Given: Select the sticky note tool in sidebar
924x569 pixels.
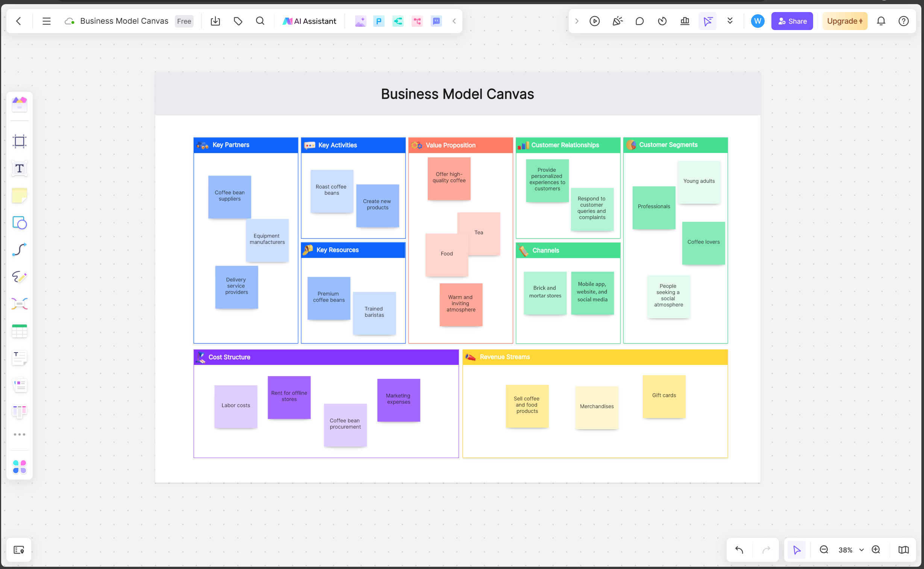Looking at the screenshot, I should (x=19, y=195).
